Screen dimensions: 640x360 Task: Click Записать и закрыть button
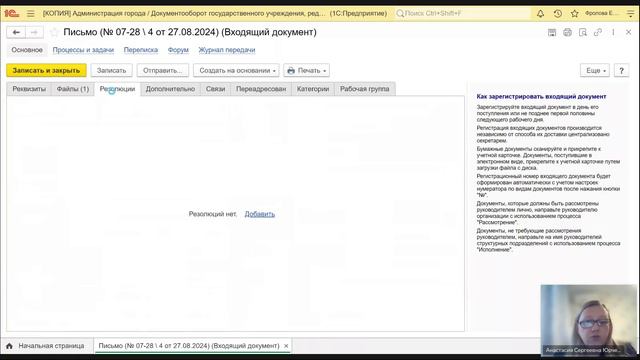tap(46, 70)
